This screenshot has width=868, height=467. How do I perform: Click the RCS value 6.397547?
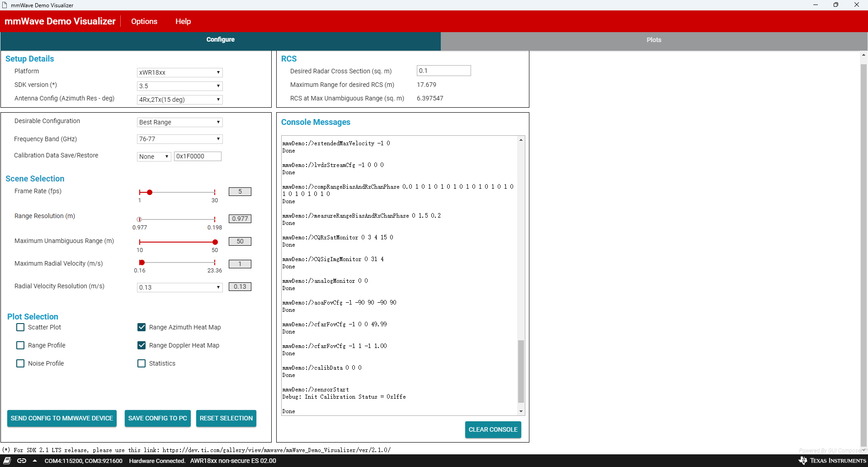click(430, 98)
